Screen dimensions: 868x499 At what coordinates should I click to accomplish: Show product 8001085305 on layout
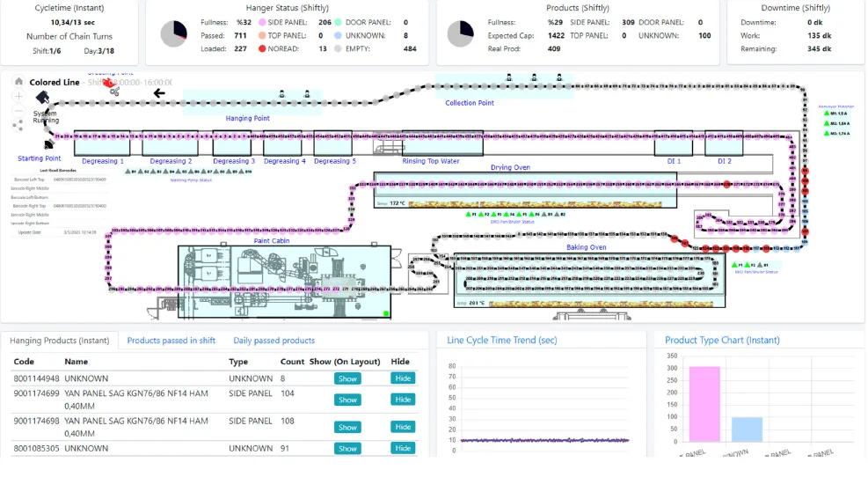coord(347,449)
